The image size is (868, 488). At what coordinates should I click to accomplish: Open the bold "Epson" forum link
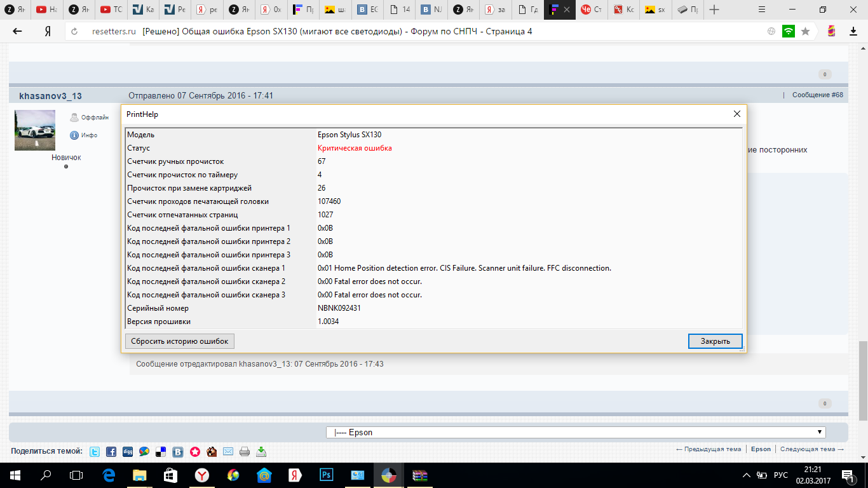tap(761, 449)
